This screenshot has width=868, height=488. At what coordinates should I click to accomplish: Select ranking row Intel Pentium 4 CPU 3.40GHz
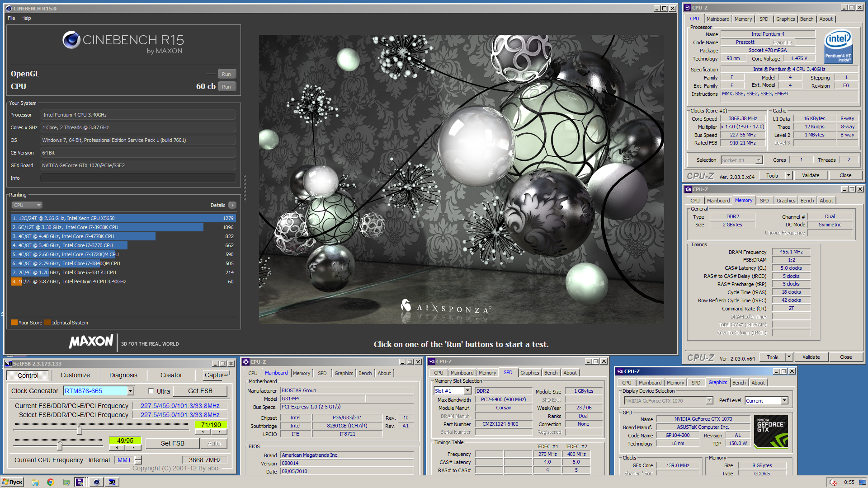(123, 282)
